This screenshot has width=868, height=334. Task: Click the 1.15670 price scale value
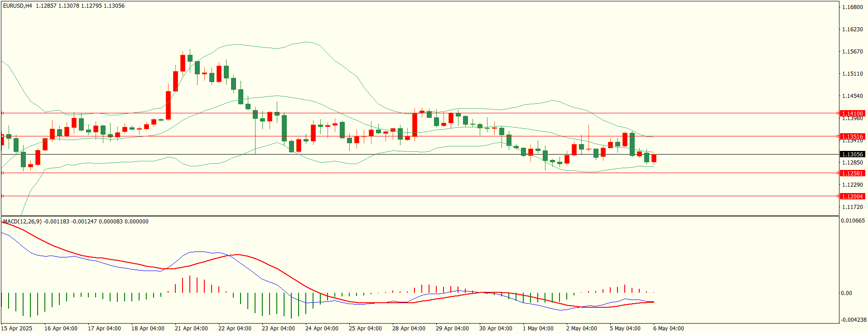click(x=852, y=52)
